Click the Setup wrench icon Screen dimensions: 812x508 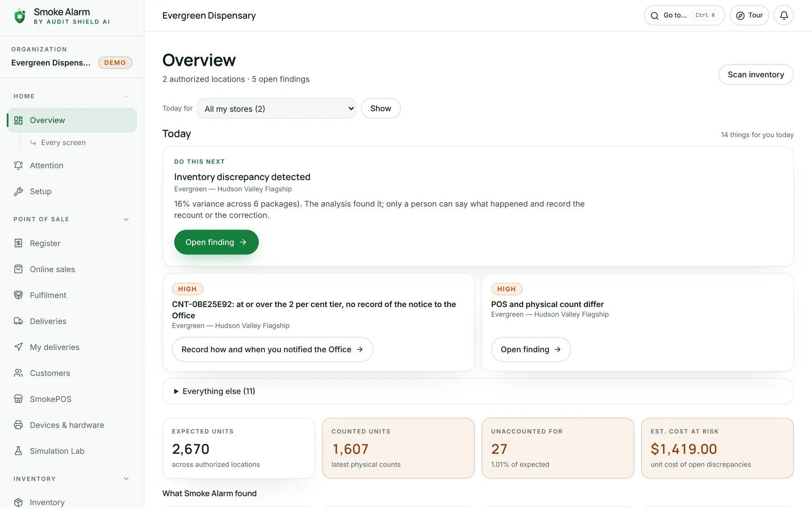[x=18, y=191]
